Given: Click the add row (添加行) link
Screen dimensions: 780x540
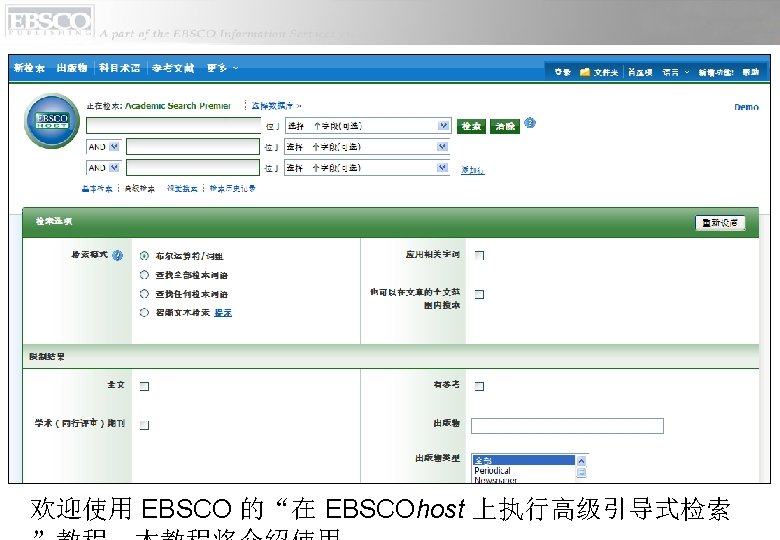Looking at the screenshot, I should [x=473, y=170].
